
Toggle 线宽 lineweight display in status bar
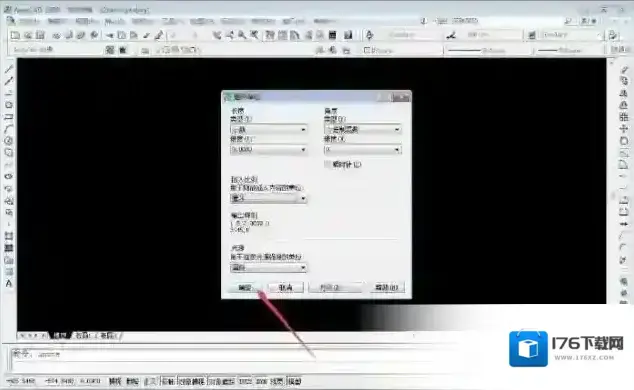point(277,381)
